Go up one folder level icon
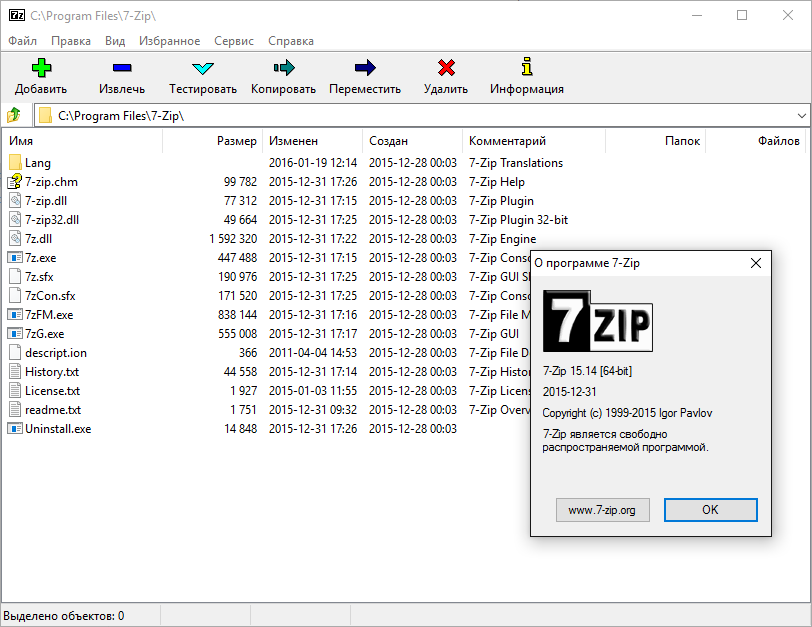This screenshot has height=627, width=812. pyautogui.click(x=14, y=115)
